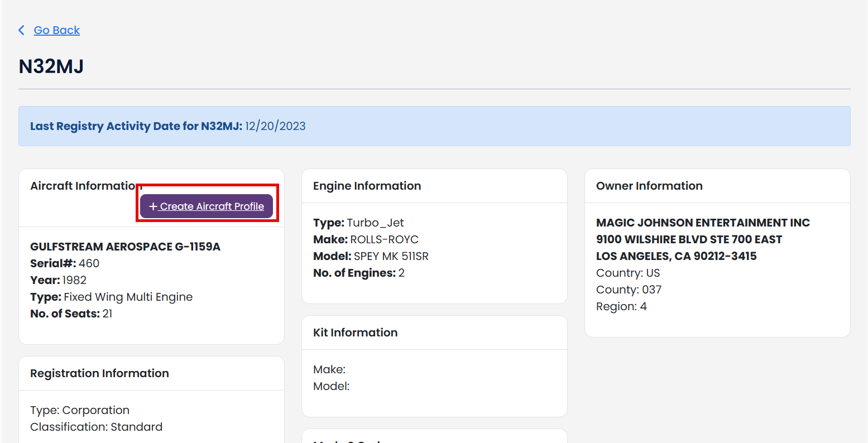Click the Kit Model: field label
868x443 pixels.
332,386
